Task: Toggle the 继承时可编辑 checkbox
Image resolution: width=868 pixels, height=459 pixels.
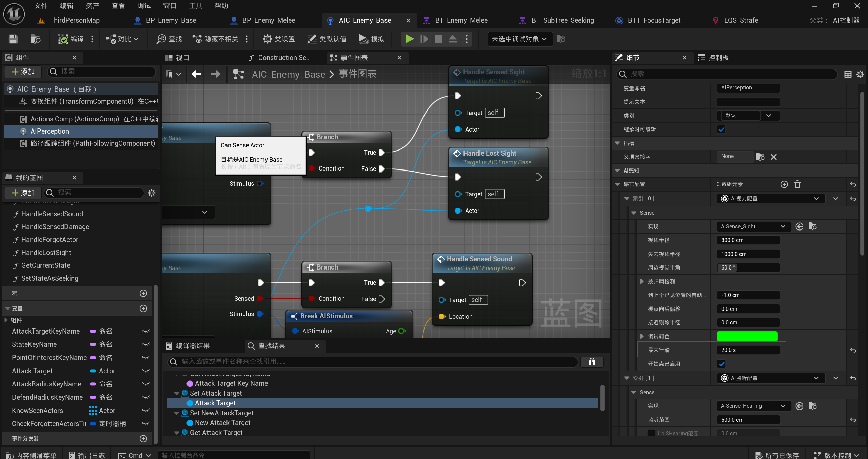Action: 721,129
